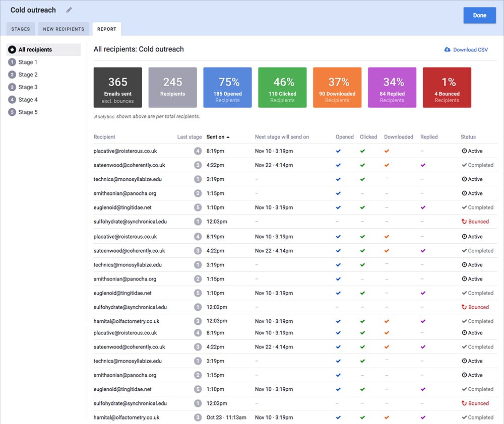Click the Oct 23 · 11:13am sent time
This screenshot has width=504, height=424.
coord(226,417)
